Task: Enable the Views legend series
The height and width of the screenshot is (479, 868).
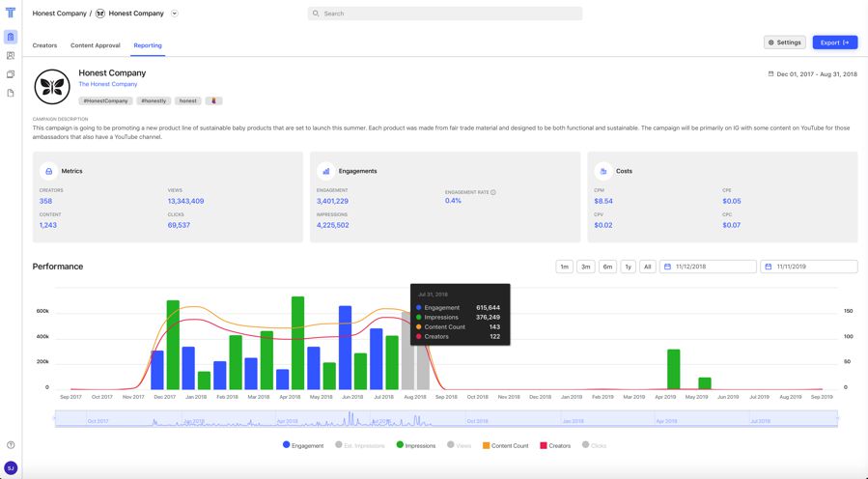Action: pyautogui.click(x=459, y=445)
